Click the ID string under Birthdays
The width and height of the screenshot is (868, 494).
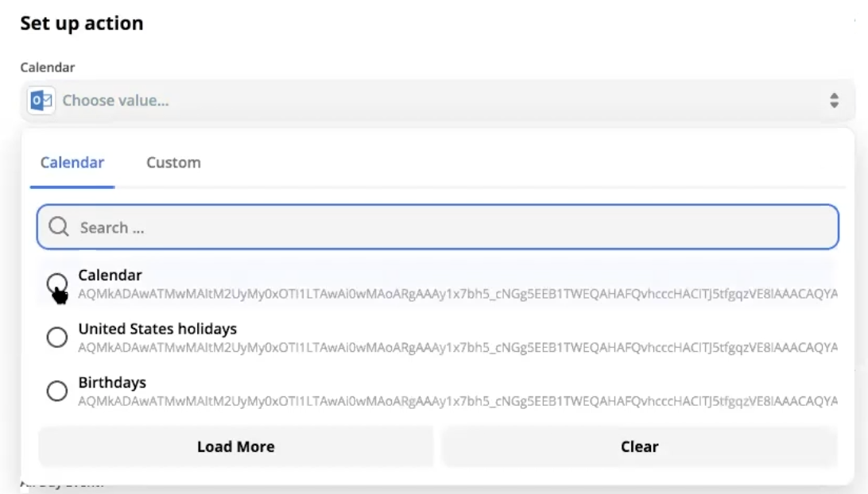pos(457,401)
